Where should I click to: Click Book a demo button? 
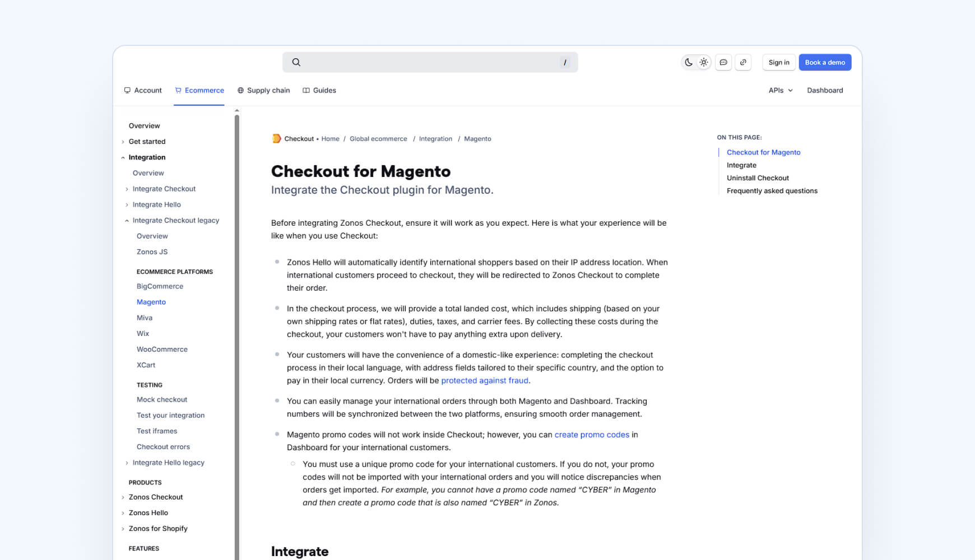(825, 62)
